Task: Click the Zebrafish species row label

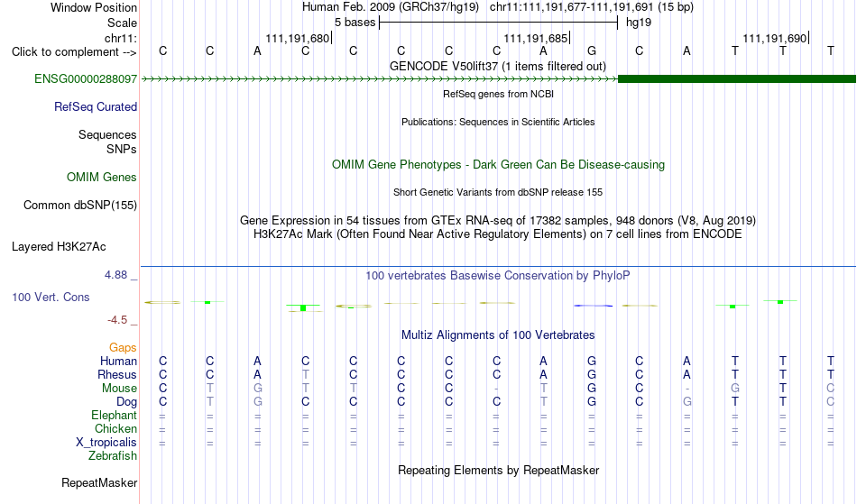Action: 113,455
